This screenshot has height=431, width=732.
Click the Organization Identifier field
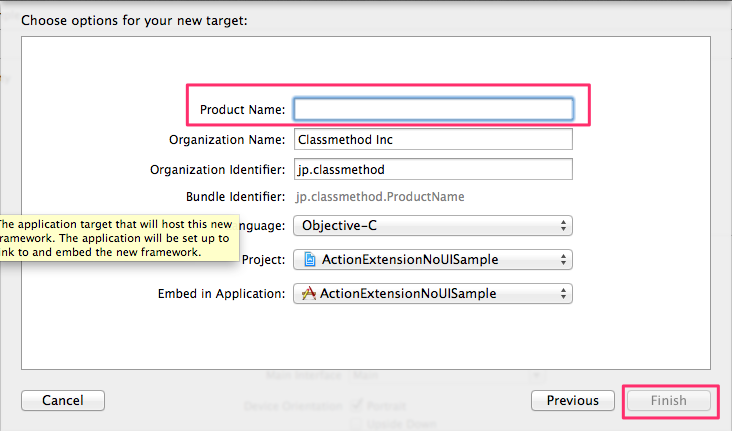[432, 170]
